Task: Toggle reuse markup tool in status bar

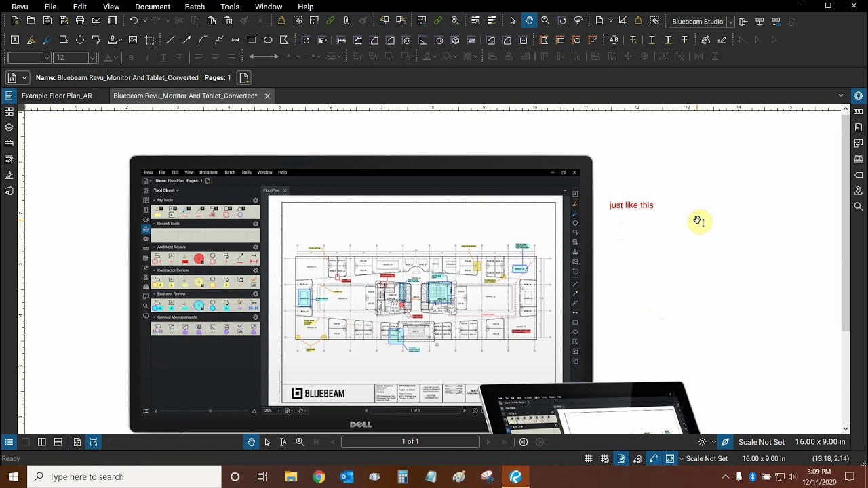Action: (x=654, y=459)
